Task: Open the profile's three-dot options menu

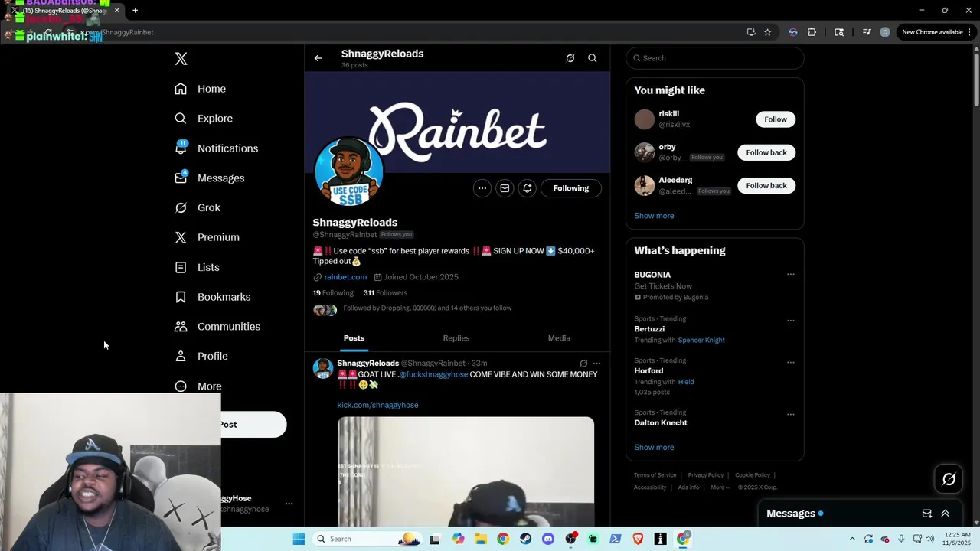Action: [x=482, y=188]
